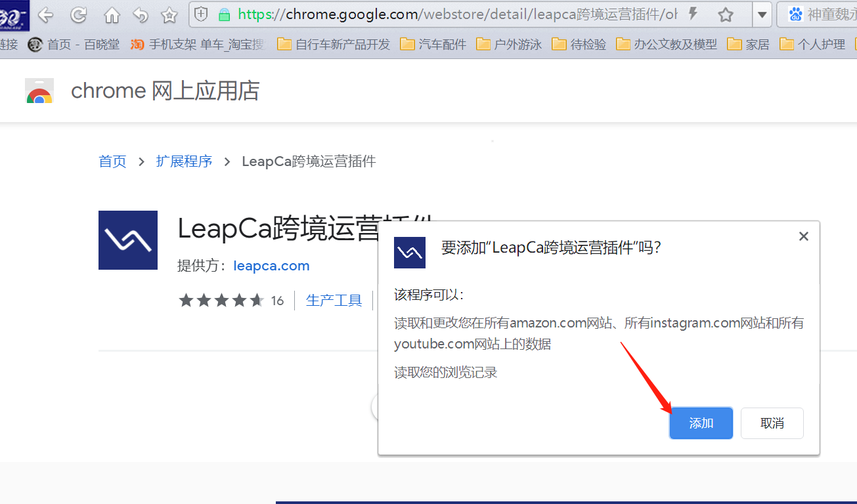Image resolution: width=857 pixels, height=504 pixels.
Task: Open the 汽车配件 bookmark folder
Action: tap(433, 44)
